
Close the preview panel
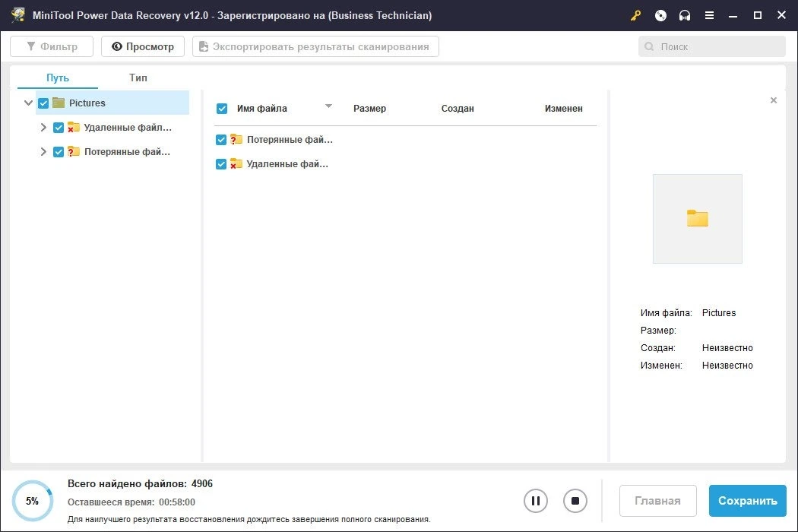click(774, 100)
